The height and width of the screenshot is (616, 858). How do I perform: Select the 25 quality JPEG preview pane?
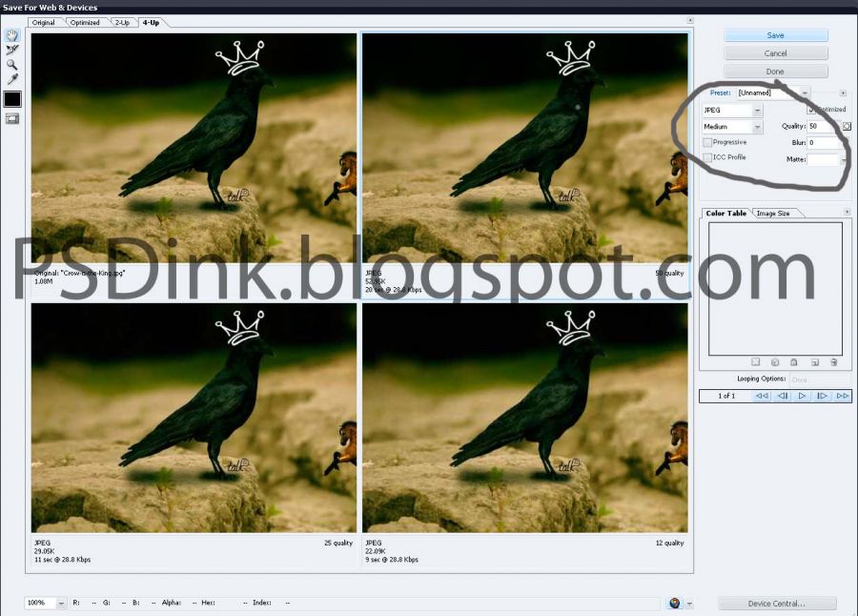(194, 418)
